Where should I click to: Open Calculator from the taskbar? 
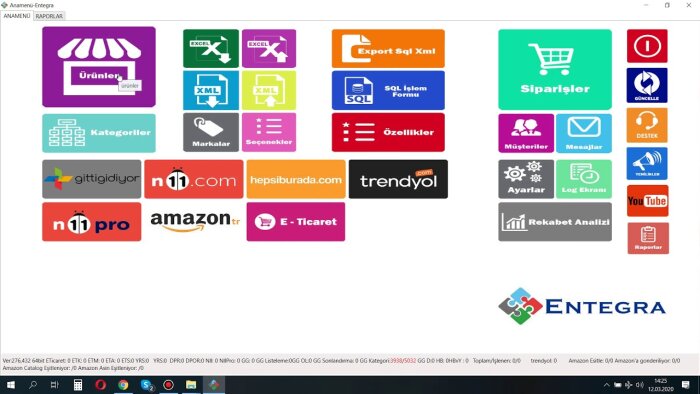pos(78,385)
